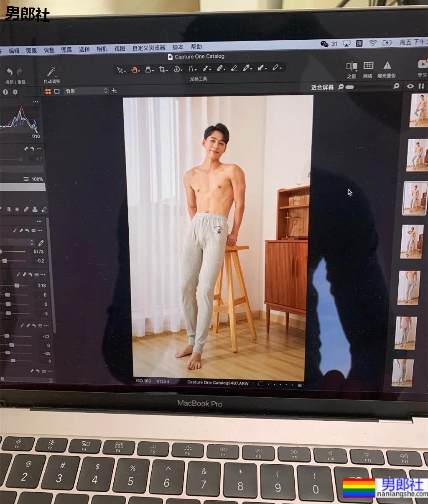
Task: Click the undo arrow icon
Action: [x=10, y=72]
